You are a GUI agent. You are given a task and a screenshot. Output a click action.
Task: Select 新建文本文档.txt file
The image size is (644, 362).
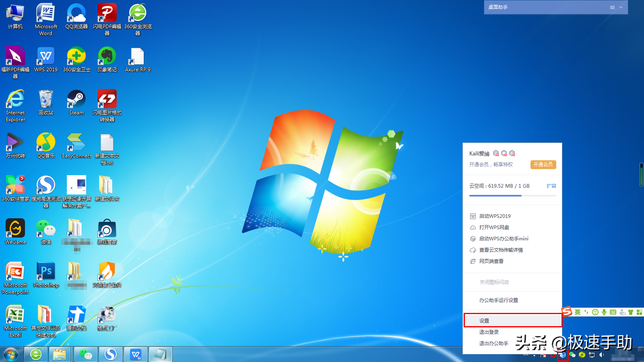[107, 149]
